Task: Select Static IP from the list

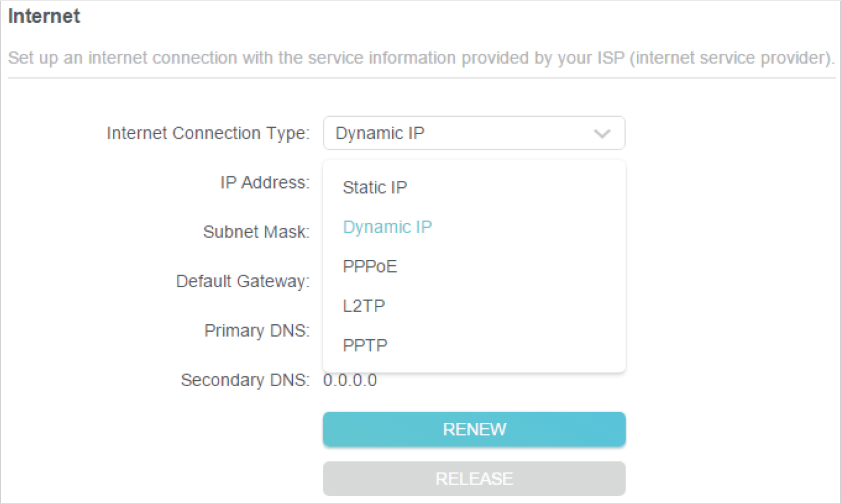Action: click(x=375, y=187)
